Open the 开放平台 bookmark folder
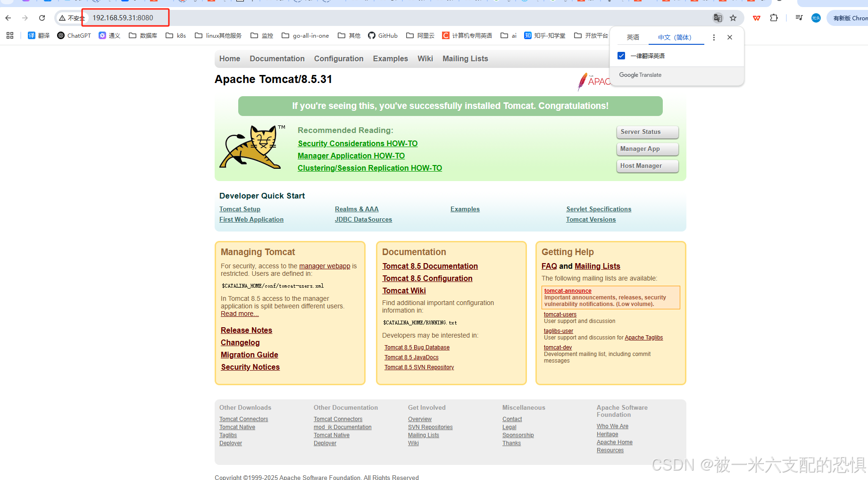The image size is (868, 480). 591,35
